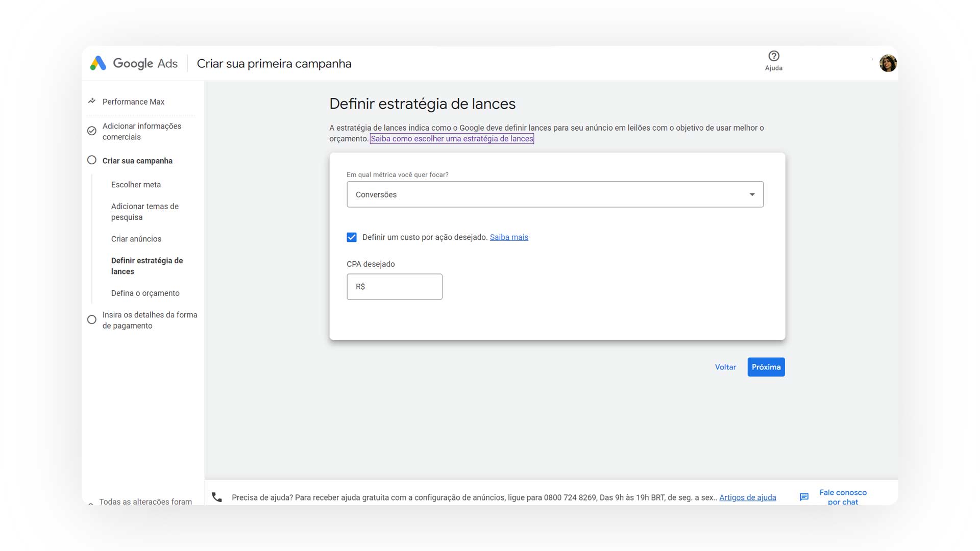Image resolution: width=980 pixels, height=551 pixels.
Task: Click the Performance Max trend icon
Action: [x=92, y=101]
